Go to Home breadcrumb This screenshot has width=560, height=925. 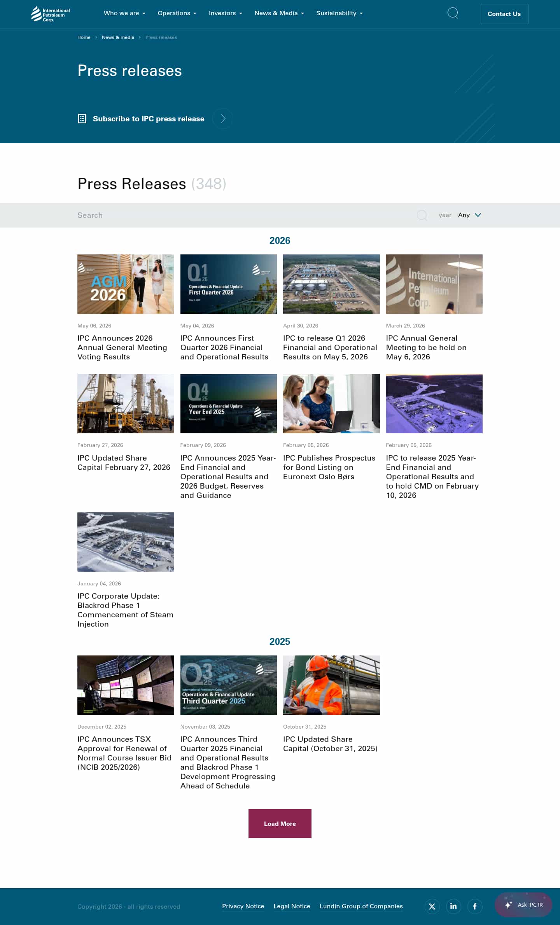(84, 37)
